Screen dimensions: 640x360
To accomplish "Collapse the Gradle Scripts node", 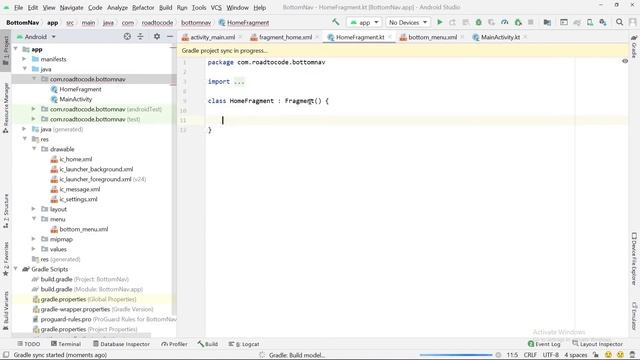I will click(x=16, y=269).
